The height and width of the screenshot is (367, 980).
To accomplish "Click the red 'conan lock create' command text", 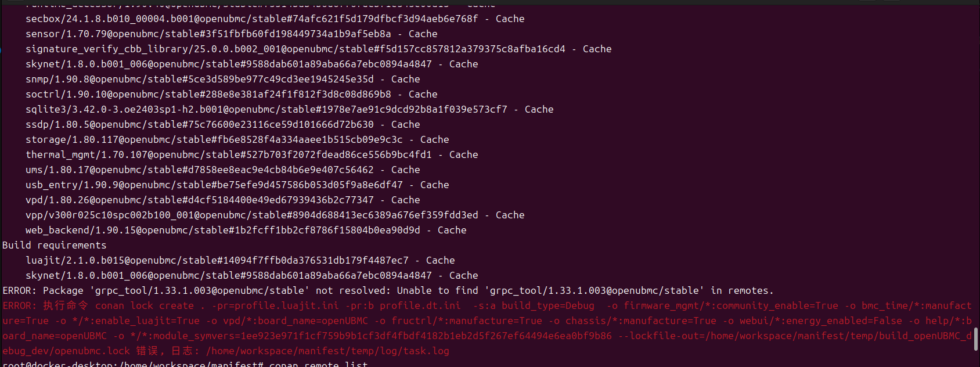I will coord(145,305).
